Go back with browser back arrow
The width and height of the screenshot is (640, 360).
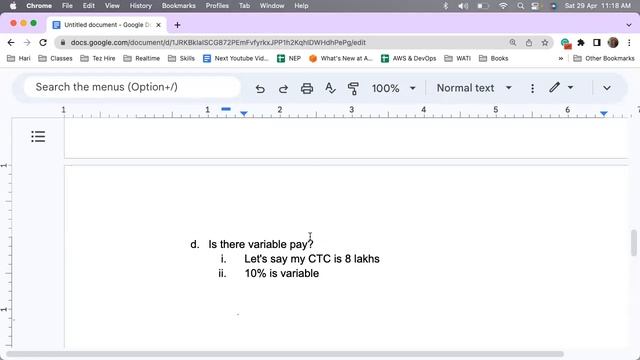(11, 42)
